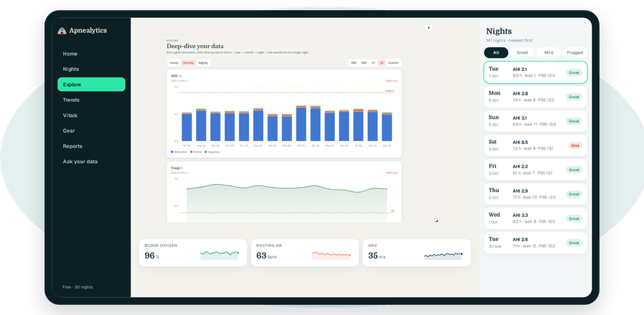Click the 141 nights · newest first text

[509, 40]
